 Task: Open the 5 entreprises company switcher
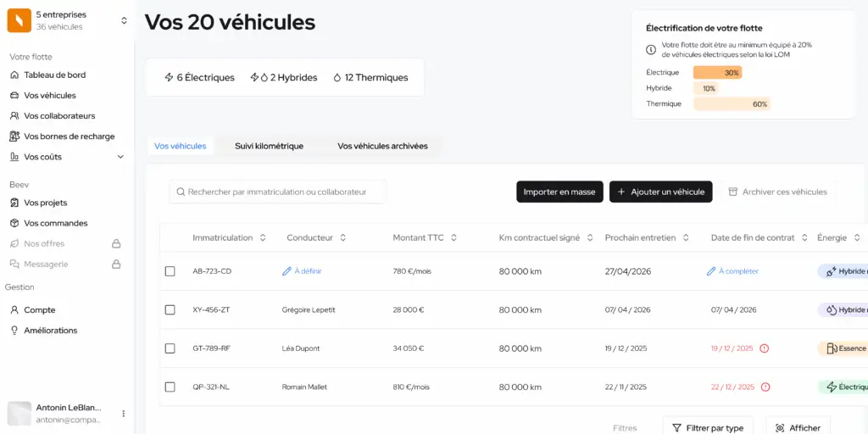[x=124, y=20]
